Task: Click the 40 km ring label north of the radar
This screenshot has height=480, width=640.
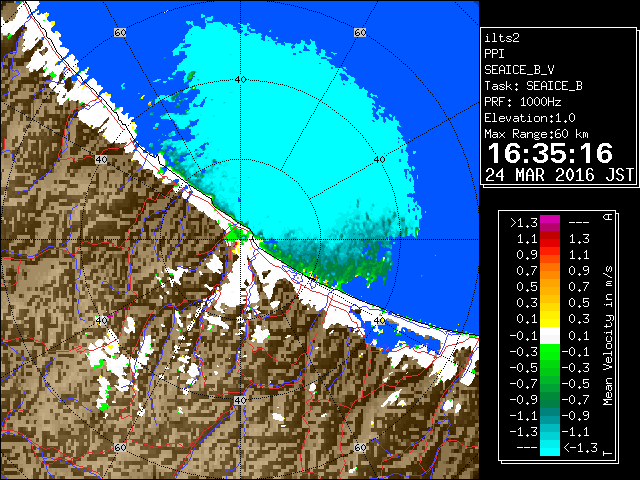Action: click(241, 80)
